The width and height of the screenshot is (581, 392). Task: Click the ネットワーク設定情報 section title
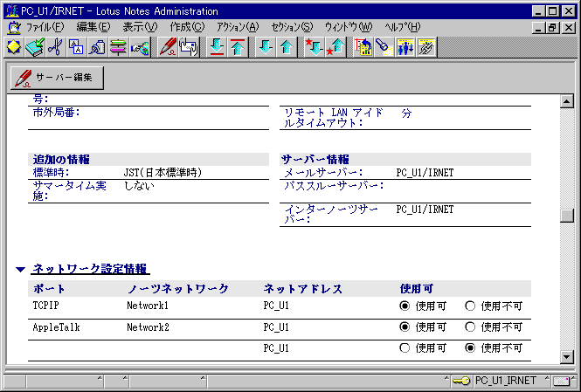pyautogui.click(x=90, y=269)
